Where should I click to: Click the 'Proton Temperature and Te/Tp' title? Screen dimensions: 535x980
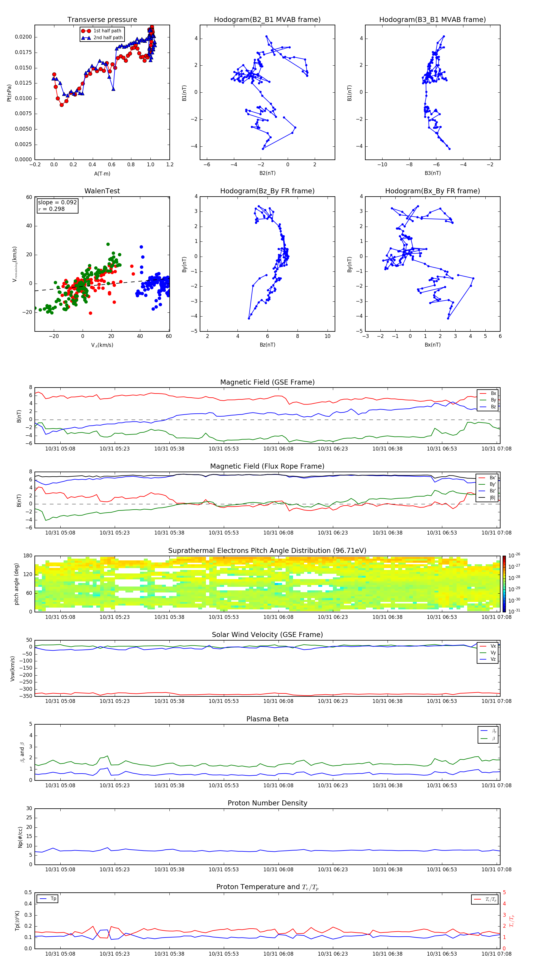point(267,887)
